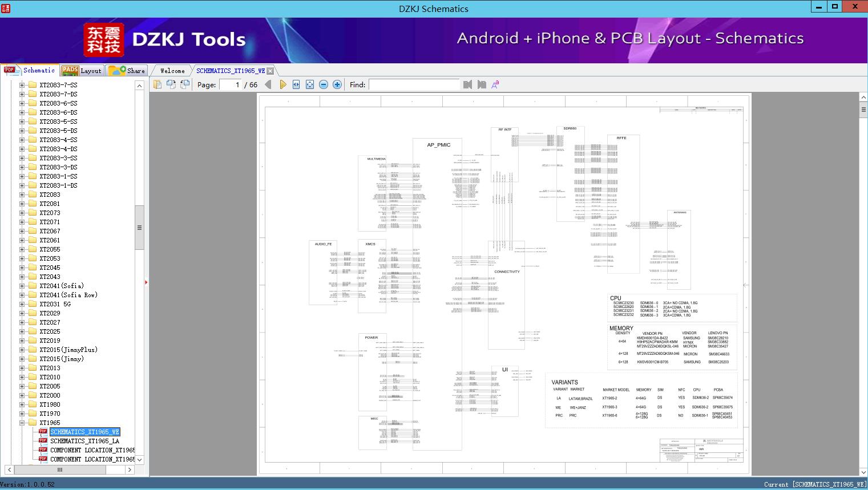Click the document scroll down arrow
This screenshot has height=490, width=868.
click(x=863, y=472)
